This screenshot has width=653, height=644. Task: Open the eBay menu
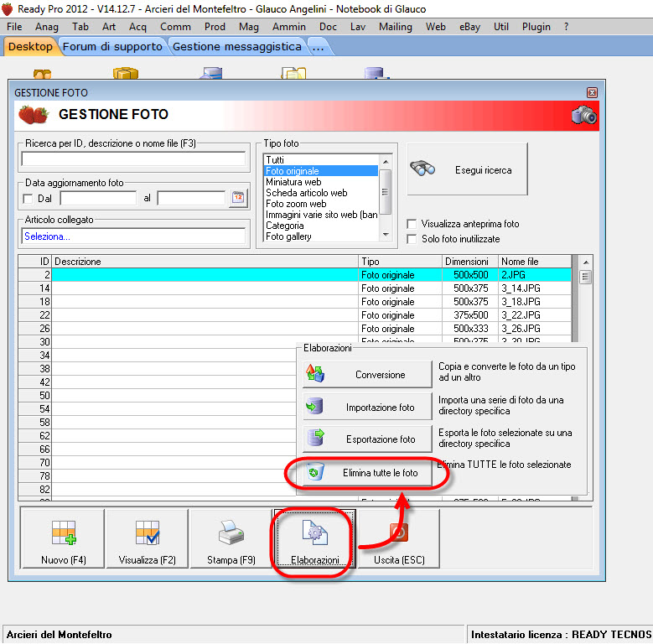click(x=469, y=27)
